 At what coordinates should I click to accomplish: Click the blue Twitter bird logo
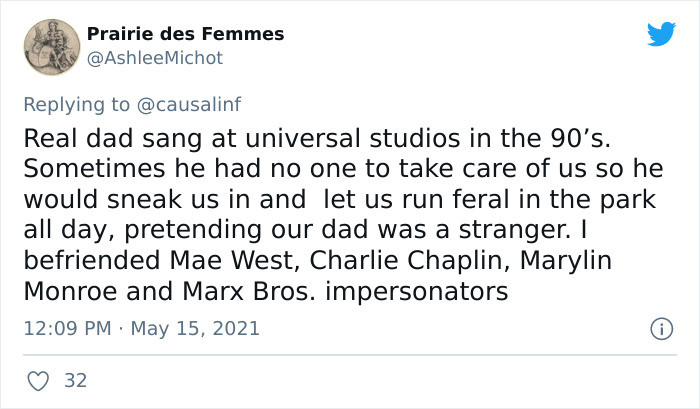tap(661, 33)
